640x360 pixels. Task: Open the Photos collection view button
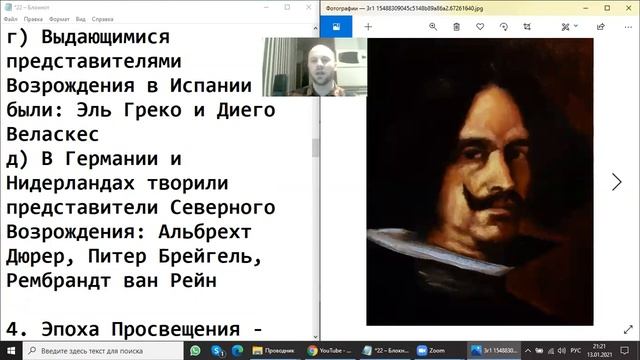tap(336, 27)
